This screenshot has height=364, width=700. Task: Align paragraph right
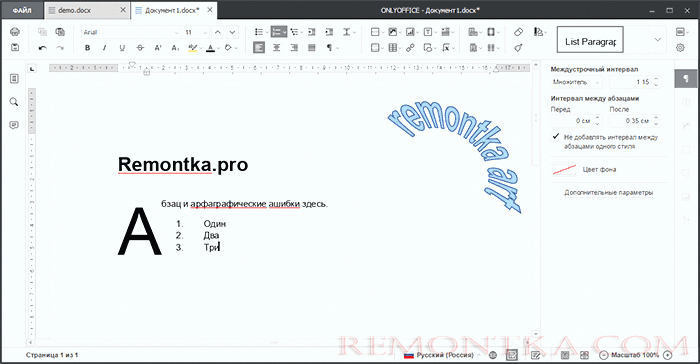pyautogui.click(x=294, y=48)
